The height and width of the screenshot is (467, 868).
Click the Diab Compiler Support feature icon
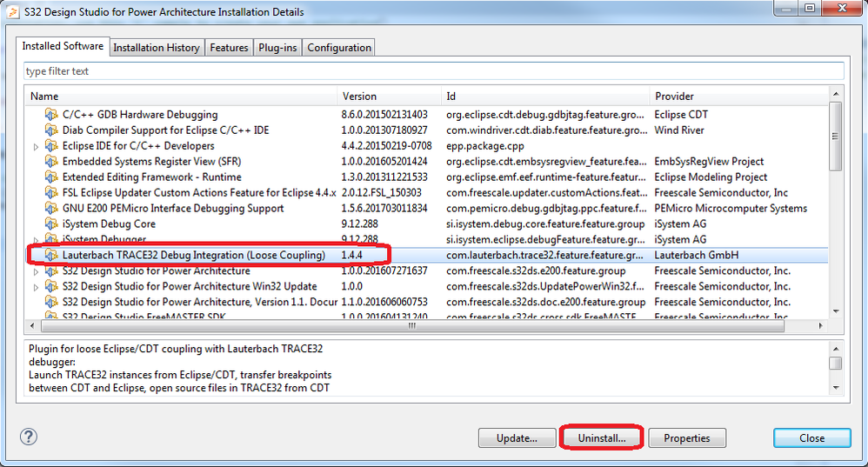tap(51, 130)
